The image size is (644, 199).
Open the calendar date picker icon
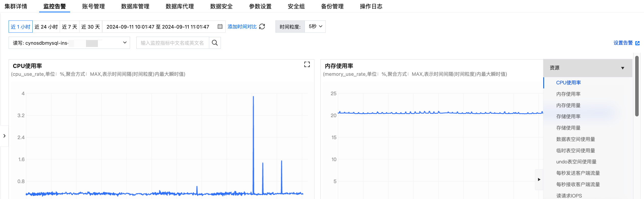click(220, 27)
